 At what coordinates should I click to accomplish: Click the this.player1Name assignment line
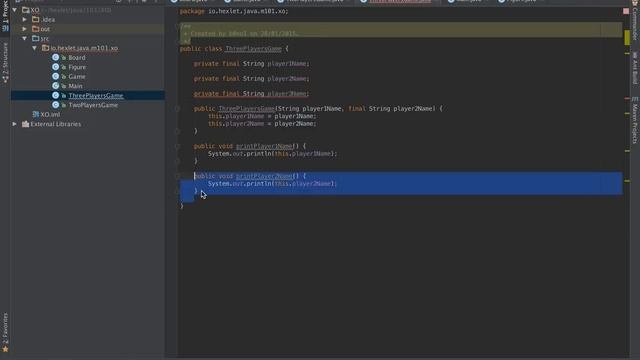coord(262,116)
